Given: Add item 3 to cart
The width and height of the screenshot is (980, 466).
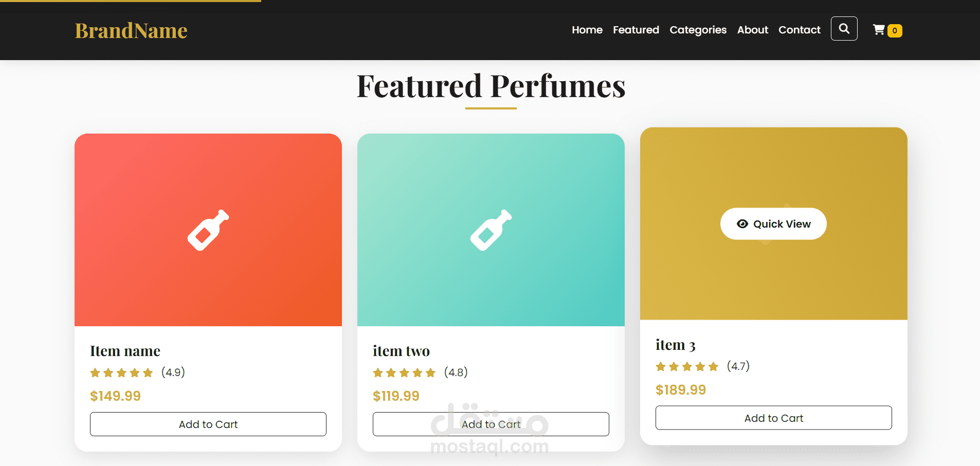Looking at the screenshot, I should pos(774,418).
